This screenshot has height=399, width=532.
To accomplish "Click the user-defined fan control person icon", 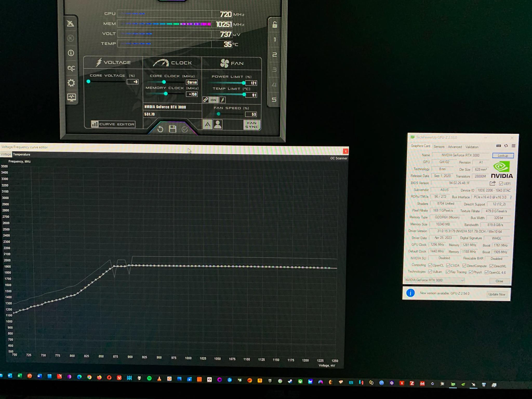I will point(218,125).
